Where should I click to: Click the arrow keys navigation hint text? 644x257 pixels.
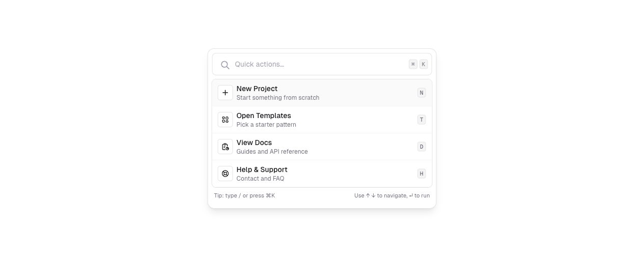click(392, 195)
